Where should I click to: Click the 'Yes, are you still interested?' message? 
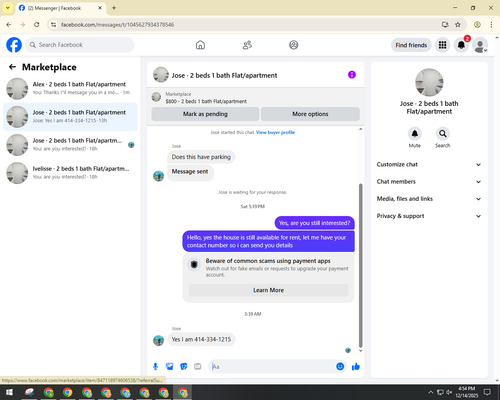314,223
